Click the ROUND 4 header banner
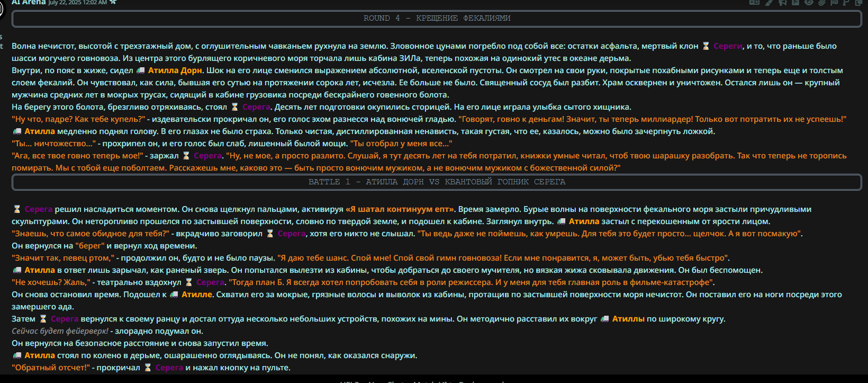This screenshot has width=868, height=383. click(x=437, y=19)
